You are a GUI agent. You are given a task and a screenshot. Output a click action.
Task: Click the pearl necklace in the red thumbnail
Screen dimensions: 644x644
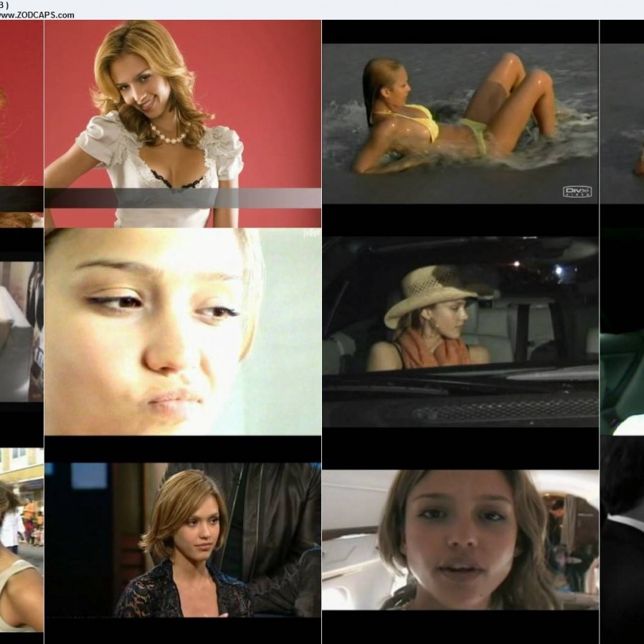pos(170,136)
